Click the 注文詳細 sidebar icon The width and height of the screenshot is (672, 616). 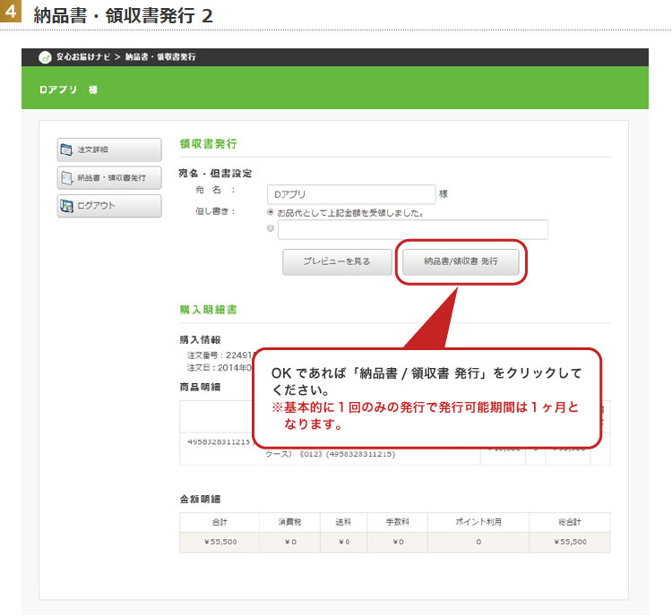(x=66, y=150)
